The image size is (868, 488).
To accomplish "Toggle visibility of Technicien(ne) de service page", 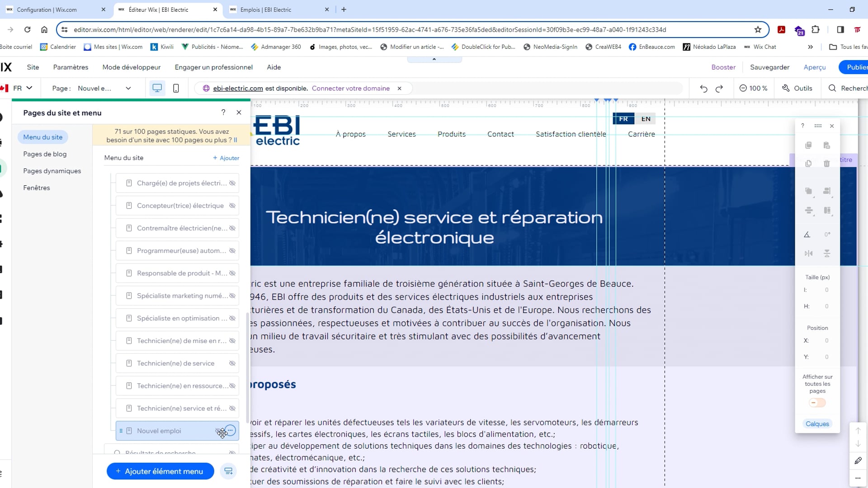I will tap(232, 363).
